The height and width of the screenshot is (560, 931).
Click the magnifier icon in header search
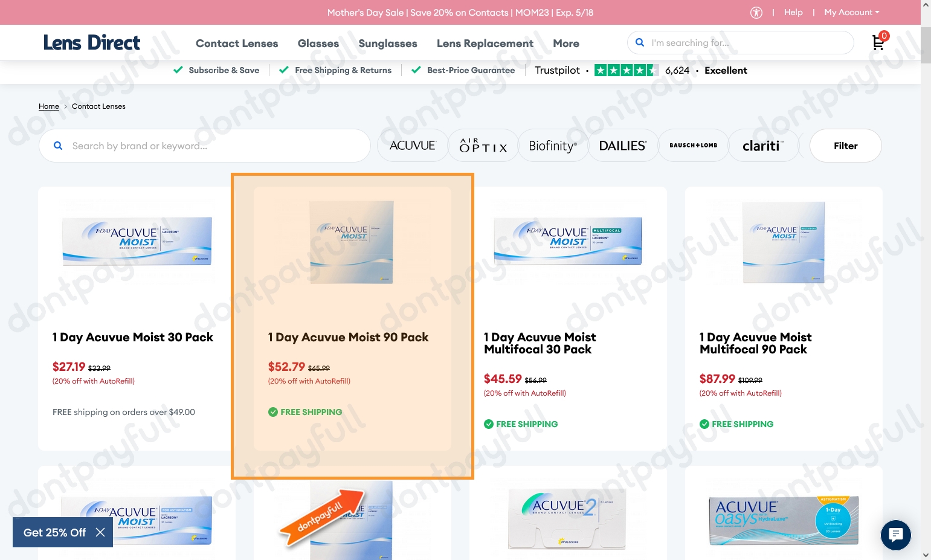(640, 43)
